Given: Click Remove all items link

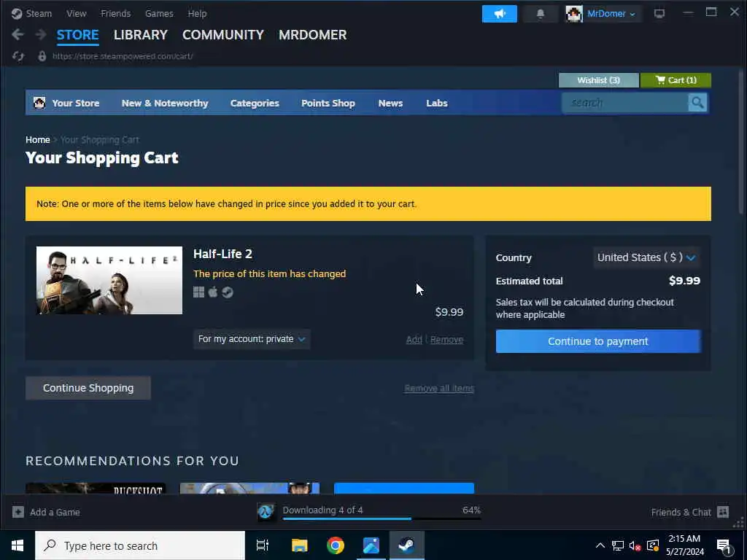Looking at the screenshot, I should [439, 389].
